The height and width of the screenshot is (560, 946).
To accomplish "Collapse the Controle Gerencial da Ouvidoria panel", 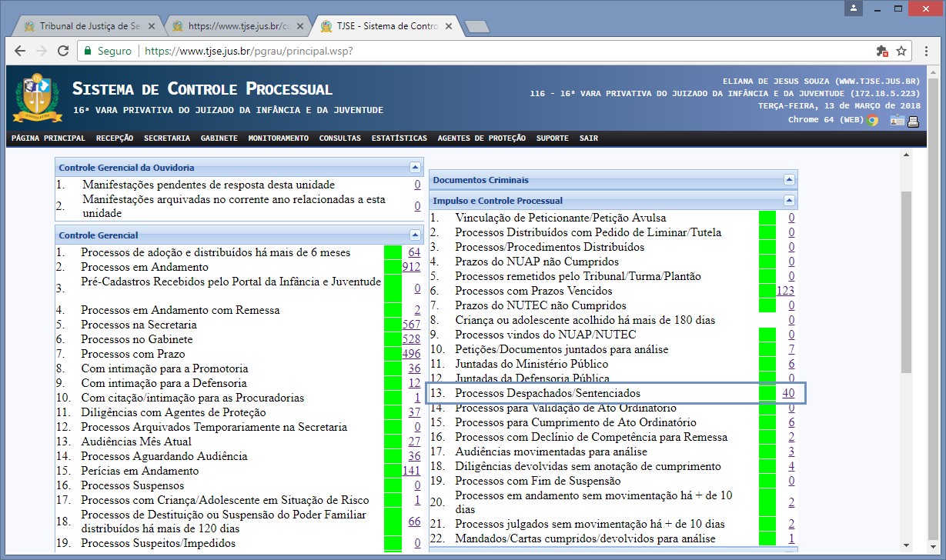I will tap(416, 167).
